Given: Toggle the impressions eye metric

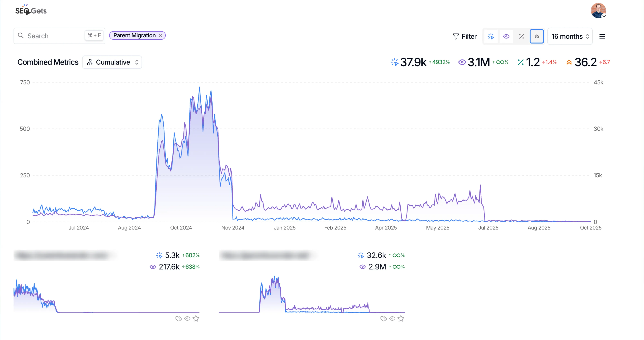Looking at the screenshot, I should pos(506,37).
